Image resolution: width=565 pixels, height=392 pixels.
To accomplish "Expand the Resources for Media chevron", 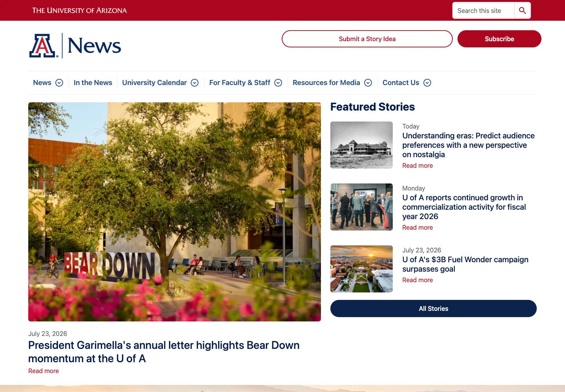I will pos(368,83).
